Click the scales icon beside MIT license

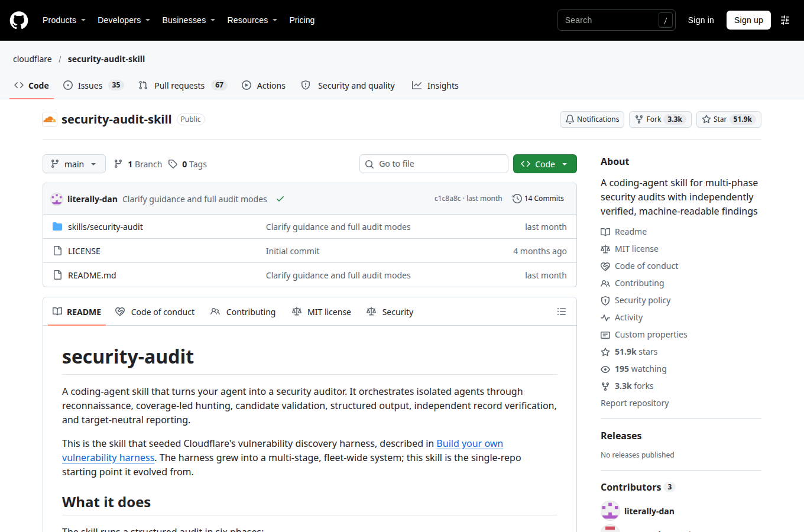coord(605,249)
